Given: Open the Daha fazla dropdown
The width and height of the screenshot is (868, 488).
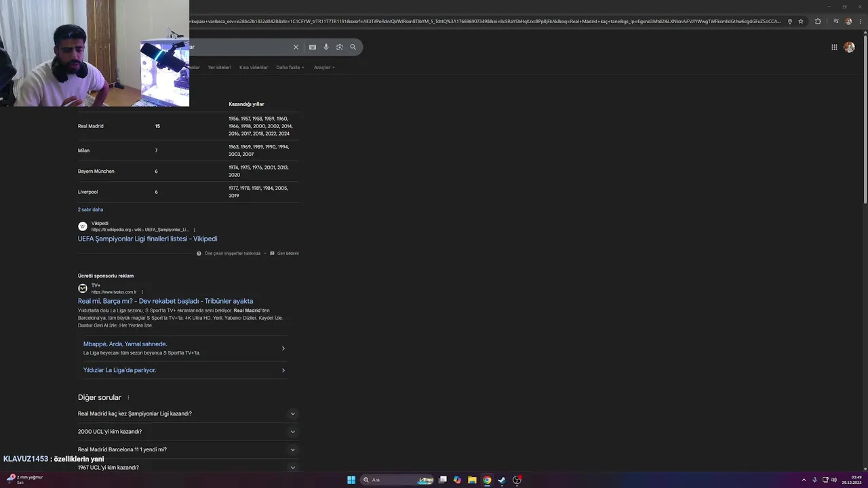Looking at the screenshot, I should (290, 67).
